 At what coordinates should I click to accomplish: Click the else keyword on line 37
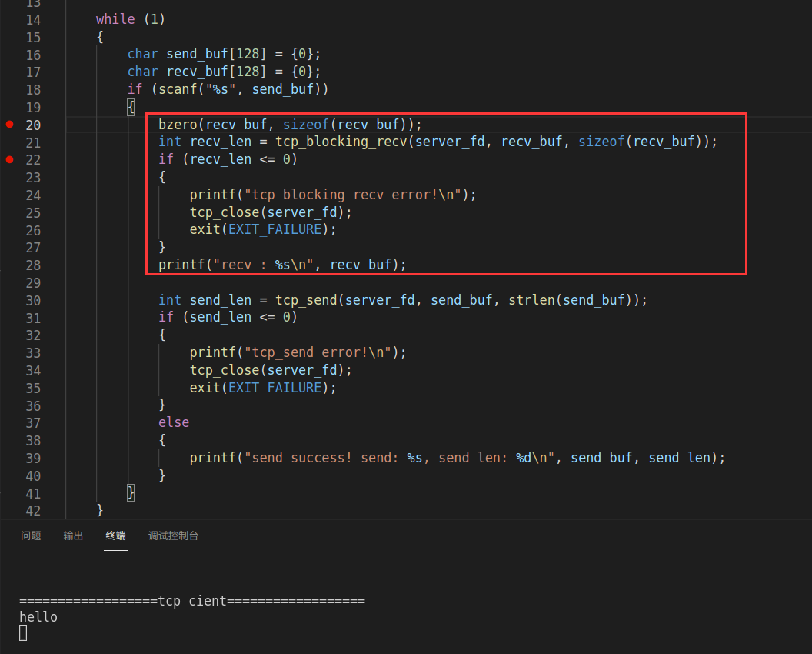pyautogui.click(x=174, y=422)
